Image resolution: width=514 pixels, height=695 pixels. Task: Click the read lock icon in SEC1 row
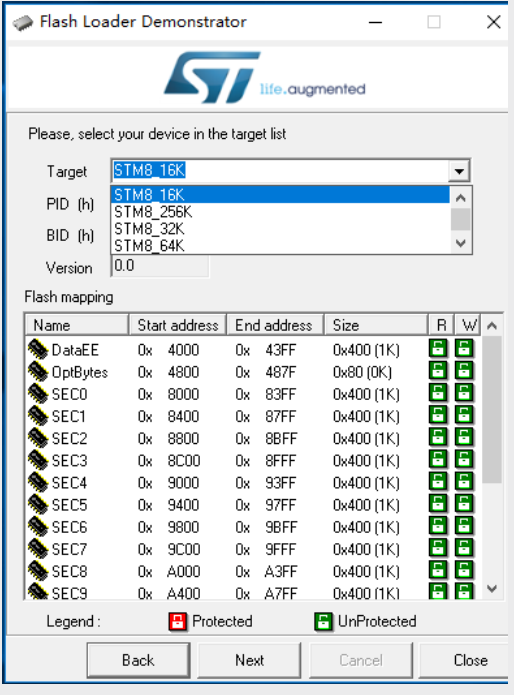[x=438, y=415]
